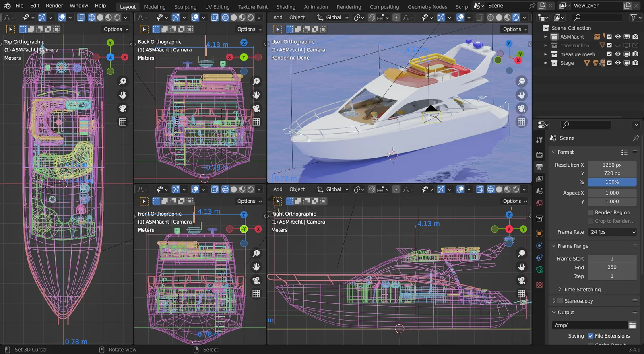Click zoom magnifier in User Orthographic viewport
This screenshot has height=354, width=644.
522,81
